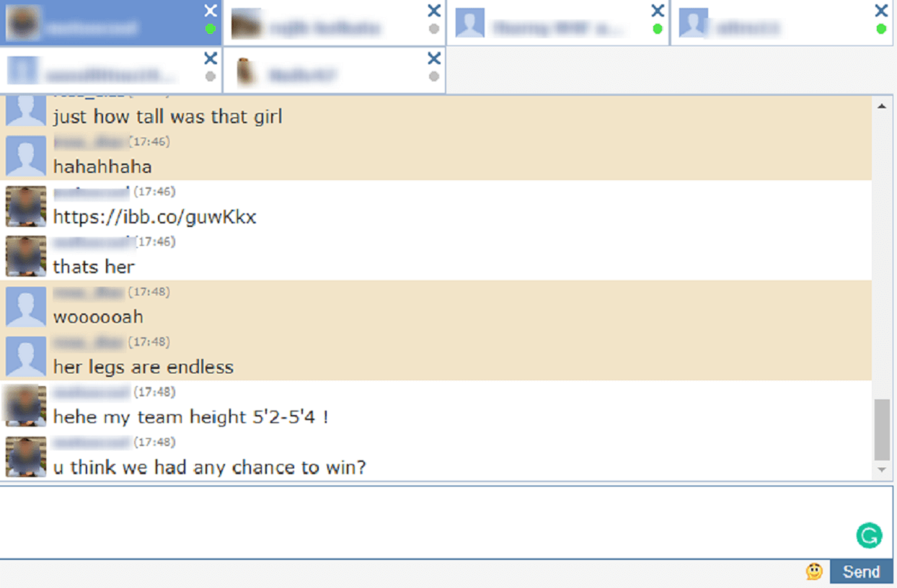This screenshot has height=588, width=897.
Task: Open the second chat tab in second row
Action: [x=335, y=71]
